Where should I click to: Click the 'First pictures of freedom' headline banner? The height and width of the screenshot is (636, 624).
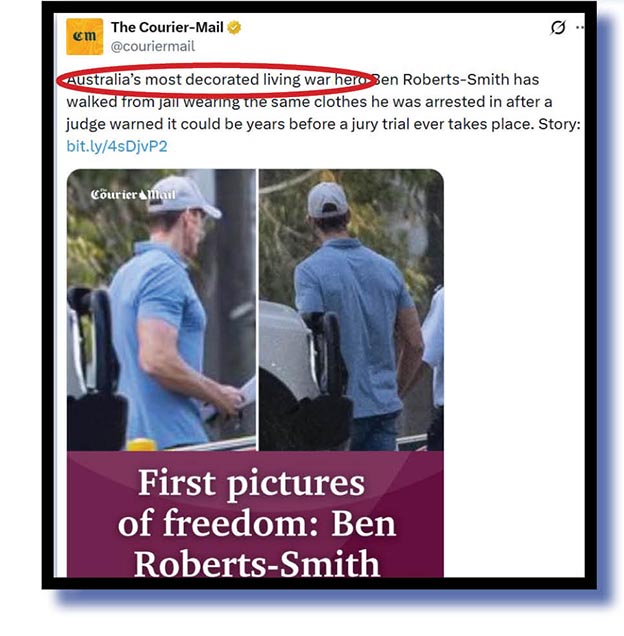point(255,514)
